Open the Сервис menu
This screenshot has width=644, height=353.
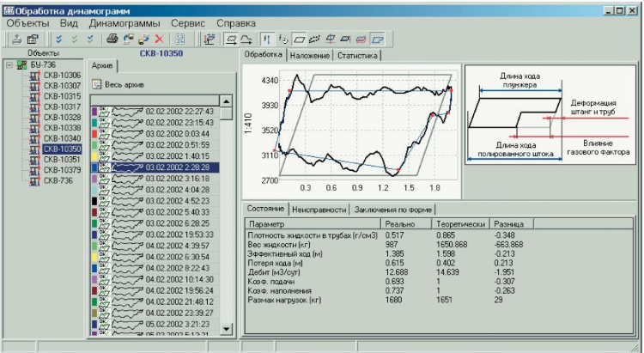188,23
